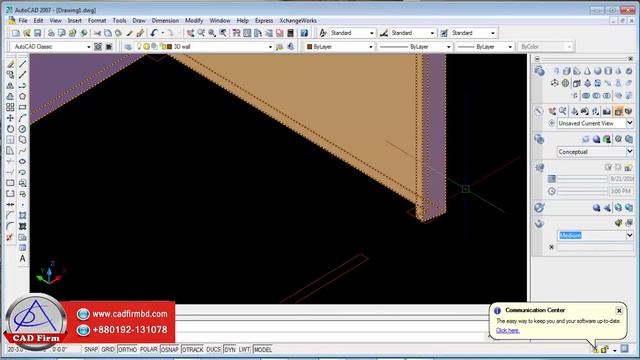Viewport: 640px width, 360px height.
Task: Open the Unsaved Current View dropdown
Action: tap(629, 123)
